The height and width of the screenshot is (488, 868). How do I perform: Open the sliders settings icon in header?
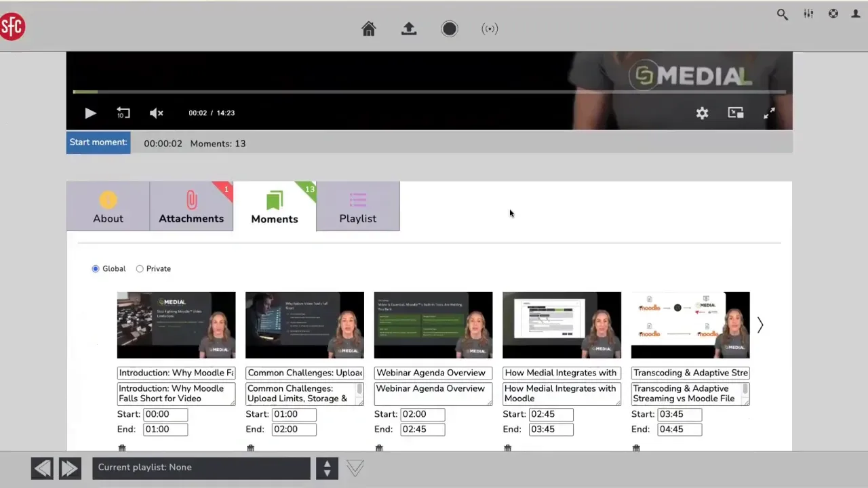tap(808, 14)
